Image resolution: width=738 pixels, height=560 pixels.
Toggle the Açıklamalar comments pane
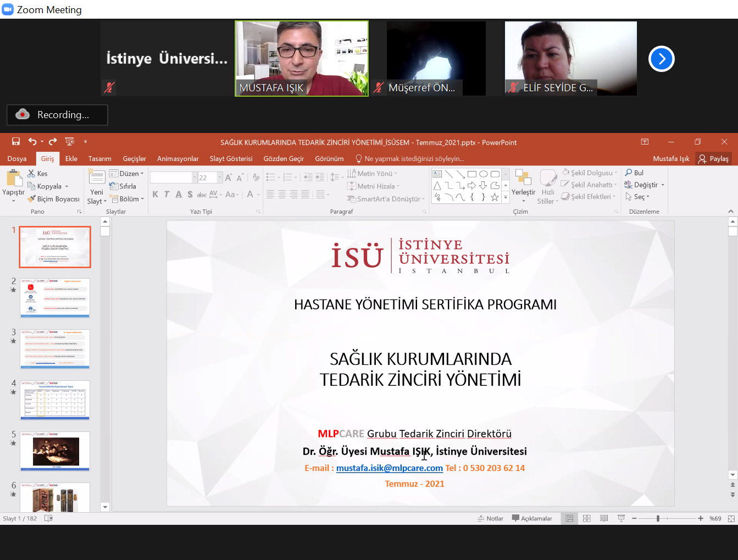[532, 518]
